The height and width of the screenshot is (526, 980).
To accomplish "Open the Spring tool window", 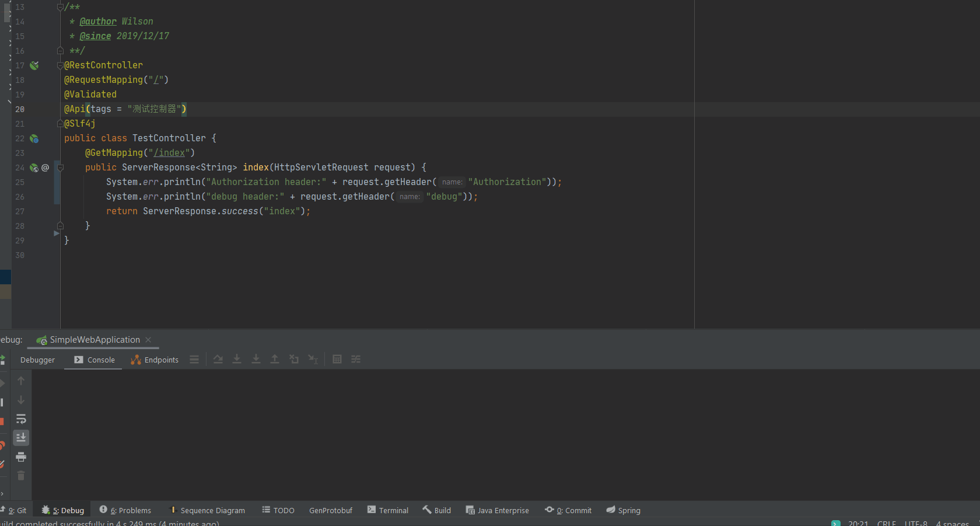I will tap(624, 510).
